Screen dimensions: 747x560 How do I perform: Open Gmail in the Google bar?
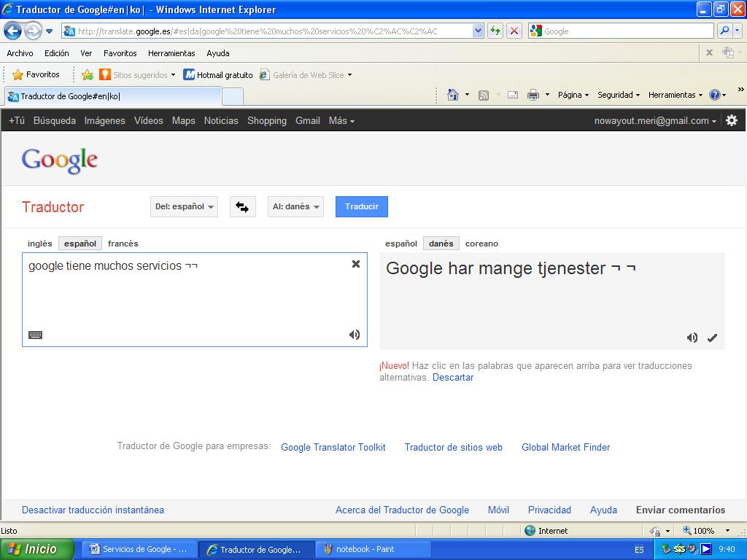[307, 121]
